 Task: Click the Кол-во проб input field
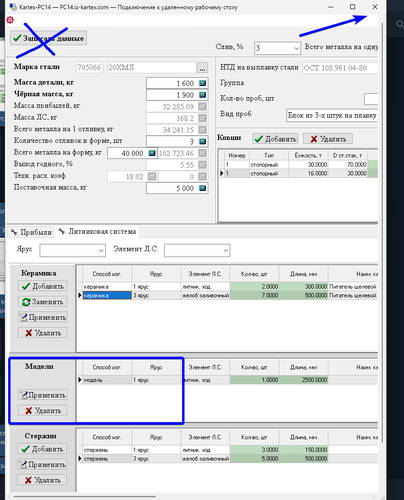tap(371, 99)
